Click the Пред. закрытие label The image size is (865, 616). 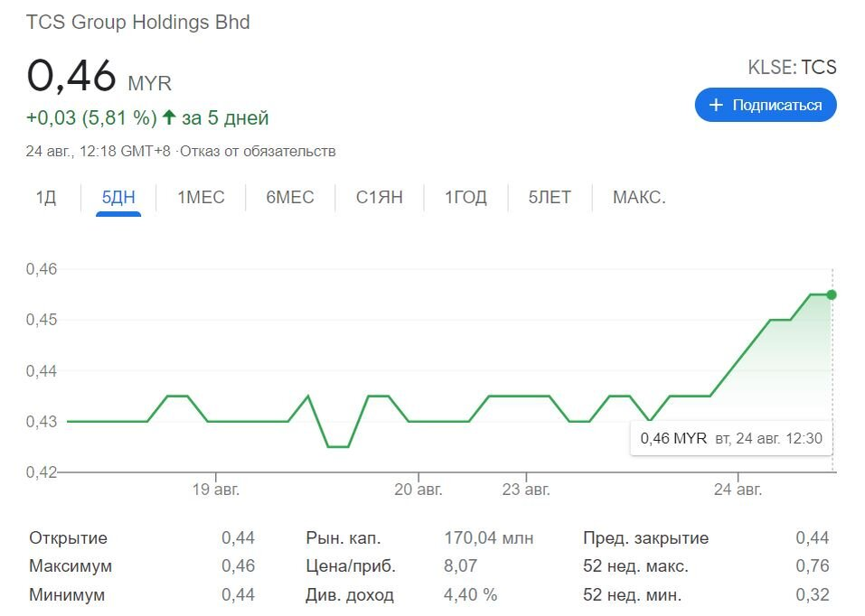(x=646, y=538)
